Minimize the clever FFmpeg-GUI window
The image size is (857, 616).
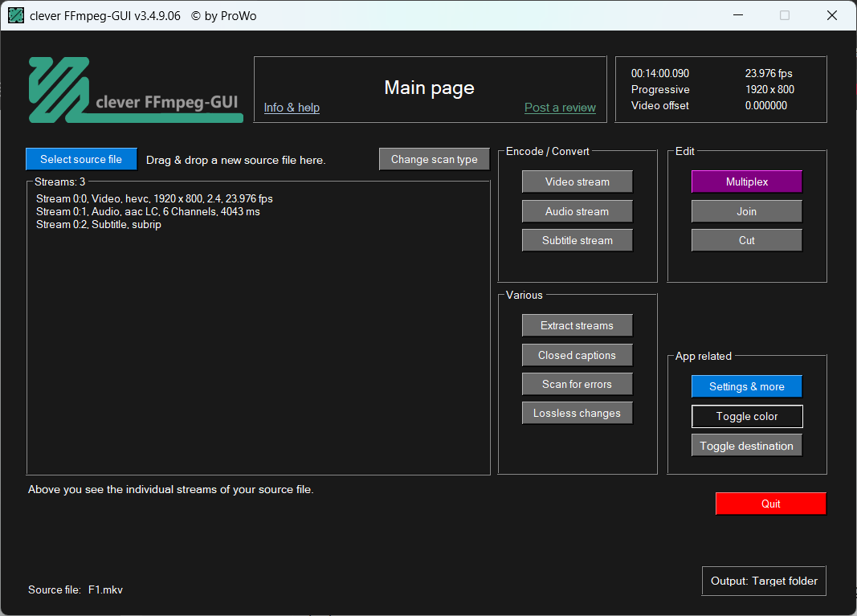click(x=738, y=15)
